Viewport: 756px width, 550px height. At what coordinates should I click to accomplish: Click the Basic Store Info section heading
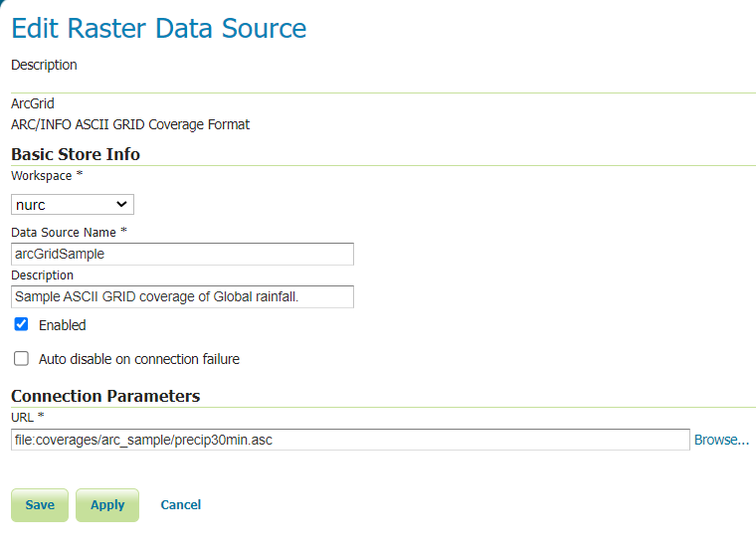tap(76, 154)
